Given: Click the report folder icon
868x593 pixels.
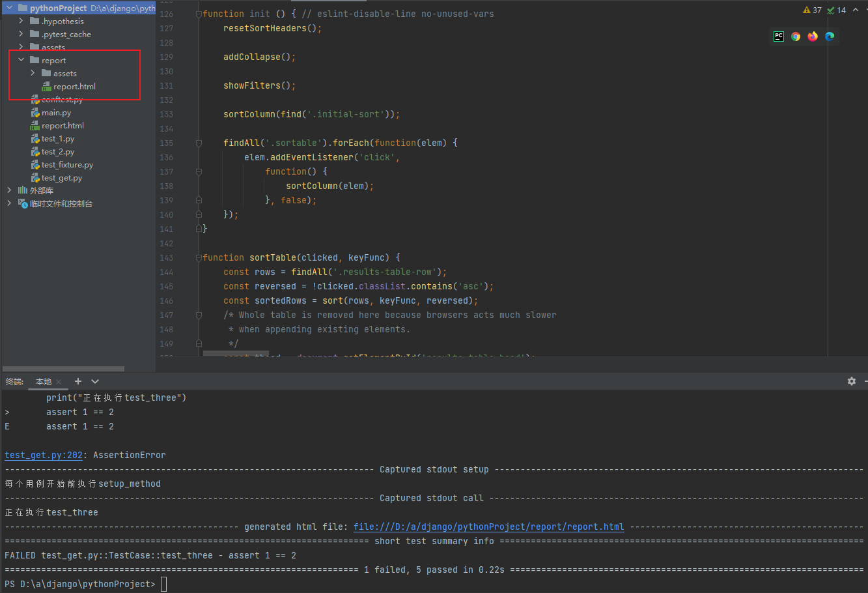Looking at the screenshot, I should tap(35, 60).
